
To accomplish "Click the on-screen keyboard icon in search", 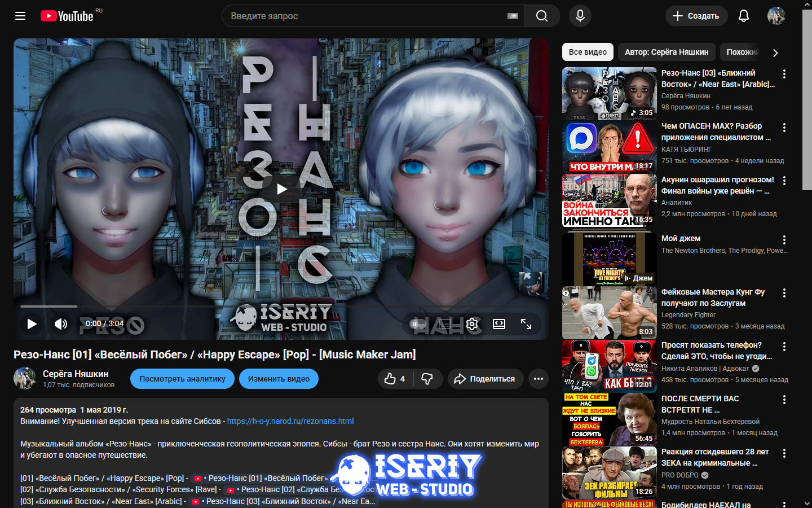I will 513,16.
